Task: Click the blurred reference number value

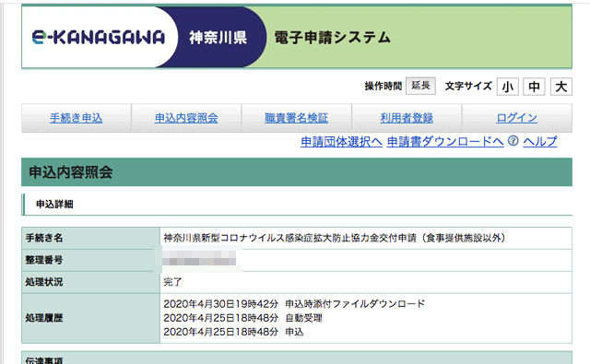Action: 199,259
